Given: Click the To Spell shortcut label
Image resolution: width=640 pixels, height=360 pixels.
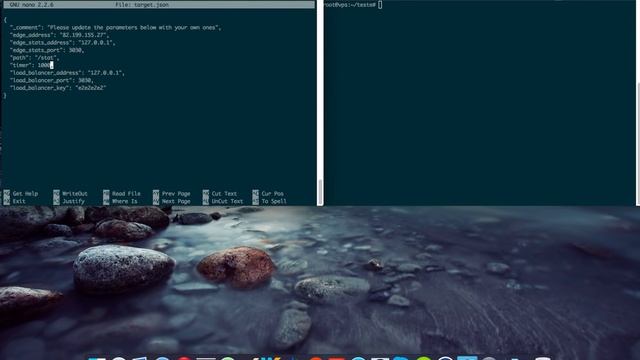Looking at the screenshot, I should (274, 201).
